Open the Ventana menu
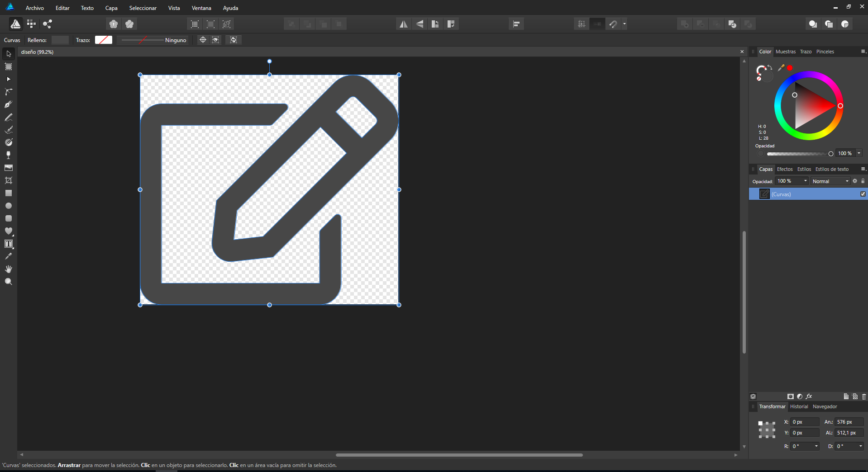The image size is (868, 472). 201,8
